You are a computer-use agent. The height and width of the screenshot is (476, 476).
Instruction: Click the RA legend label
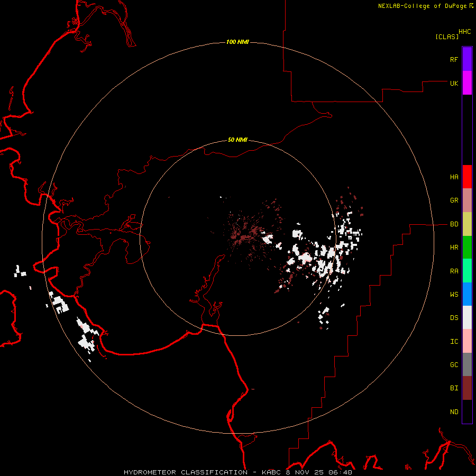click(454, 271)
